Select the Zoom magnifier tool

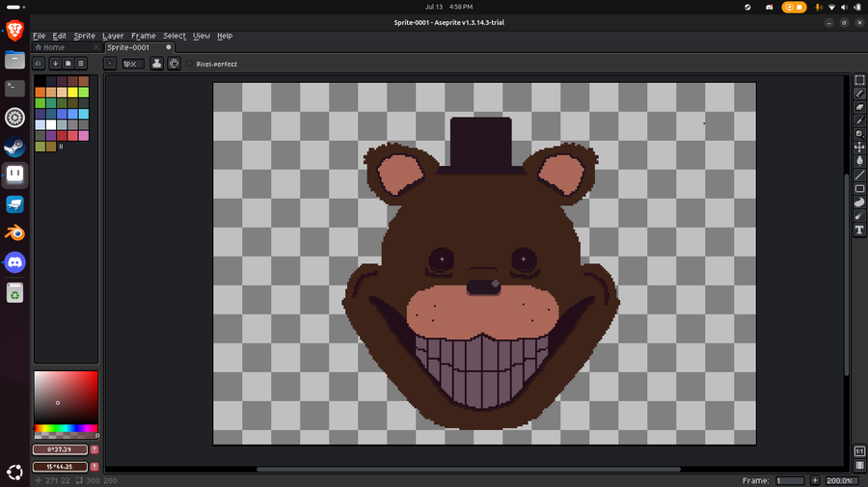point(859,134)
